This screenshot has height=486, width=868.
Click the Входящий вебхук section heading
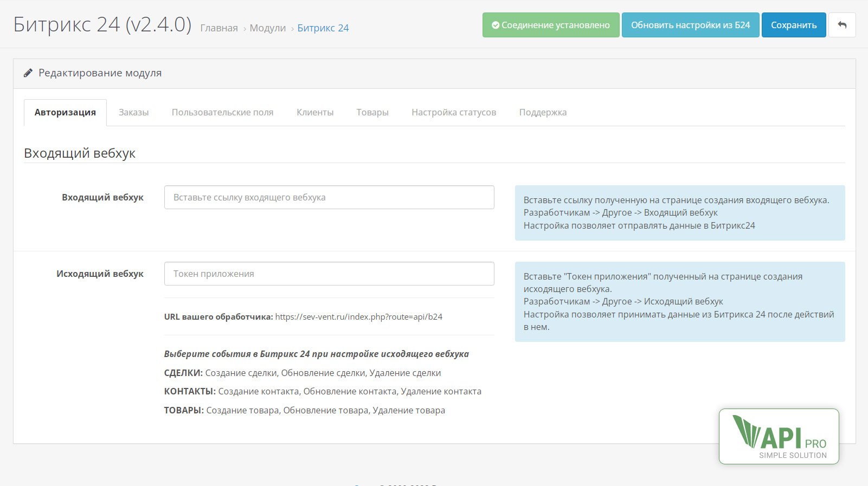[80, 153]
